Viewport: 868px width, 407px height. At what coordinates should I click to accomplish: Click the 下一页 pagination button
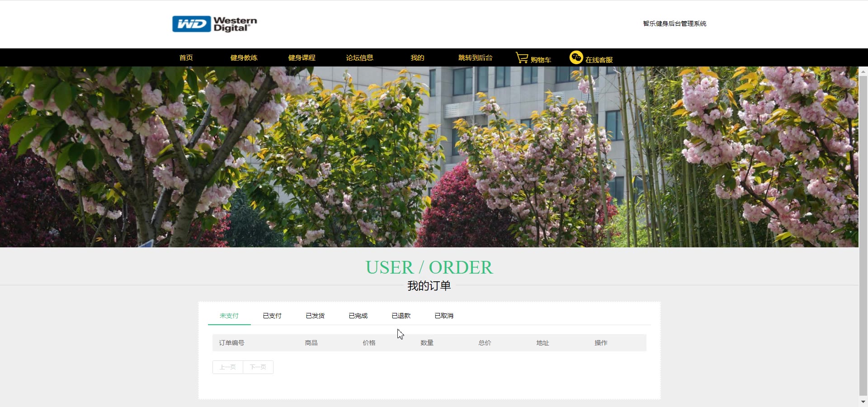click(x=258, y=367)
